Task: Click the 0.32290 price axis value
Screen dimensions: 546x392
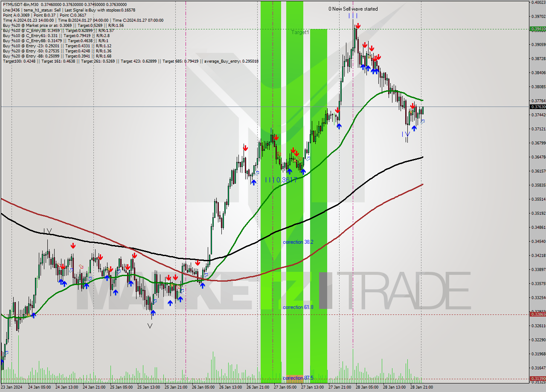Action: click(538, 340)
